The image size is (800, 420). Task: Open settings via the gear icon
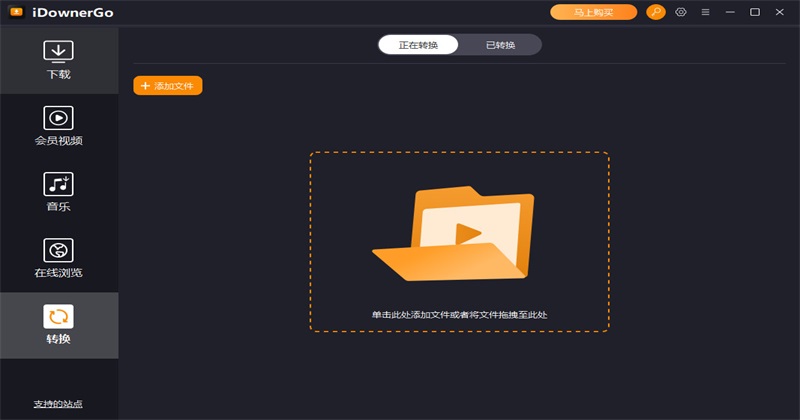point(681,12)
